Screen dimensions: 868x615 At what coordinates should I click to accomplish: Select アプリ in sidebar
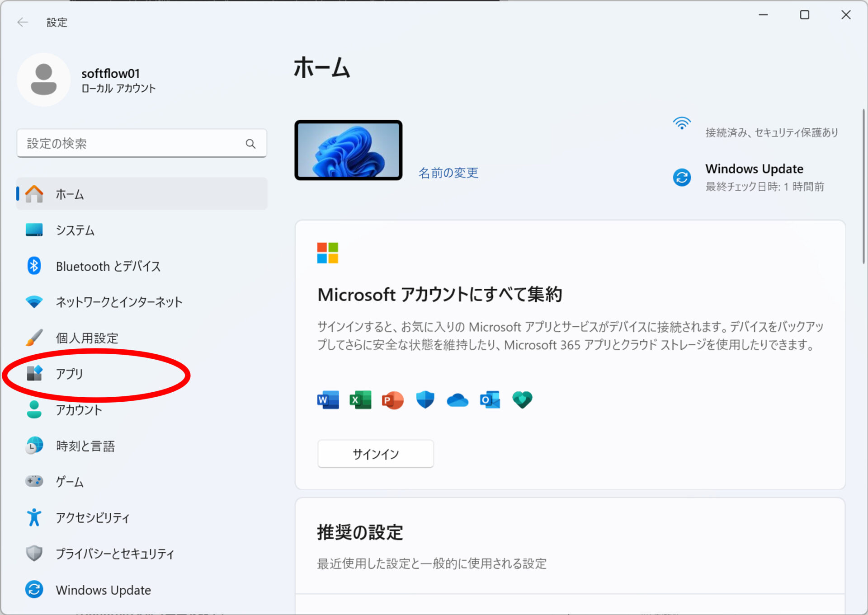pyautogui.click(x=142, y=374)
